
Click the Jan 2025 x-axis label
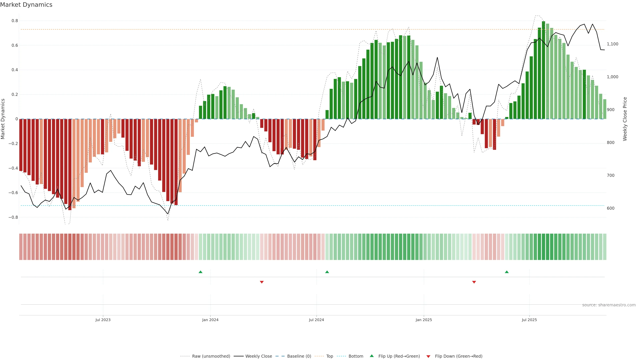coord(424,320)
